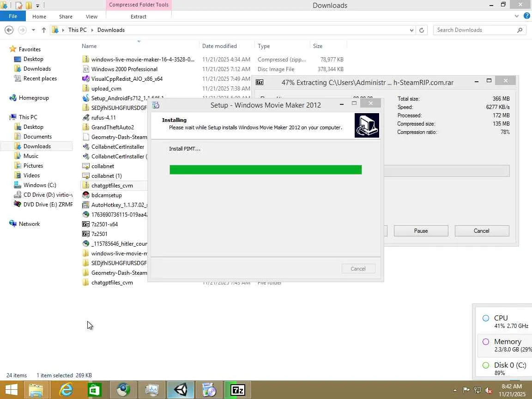Switch to the Home ribbon tab
532x399 pixels.
39,17
